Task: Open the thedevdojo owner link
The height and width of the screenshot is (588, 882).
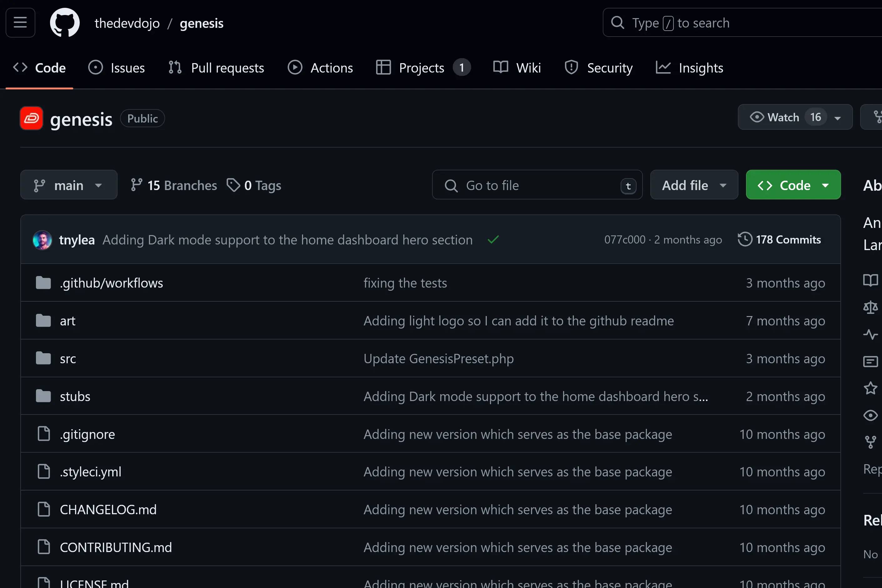Action: point(127,23)
